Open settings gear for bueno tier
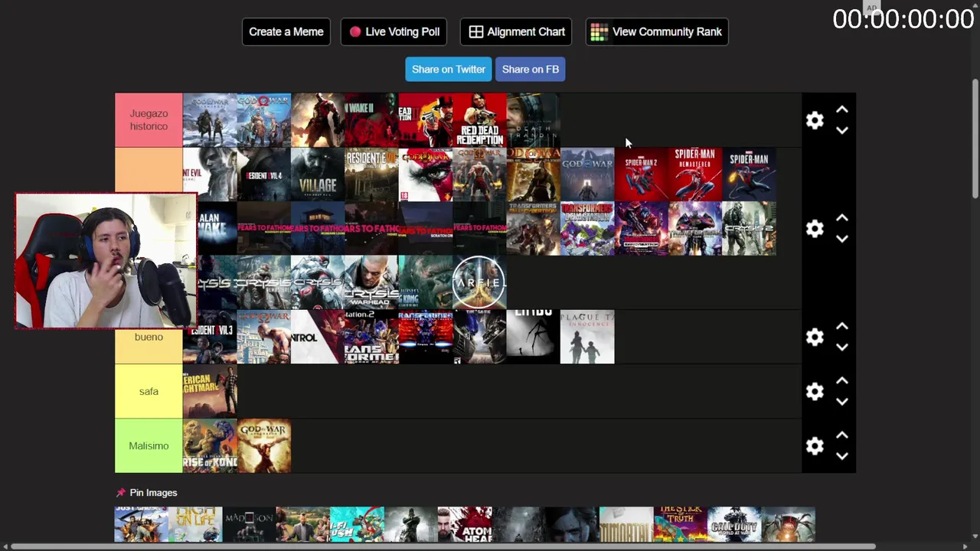 click(815, 337)
